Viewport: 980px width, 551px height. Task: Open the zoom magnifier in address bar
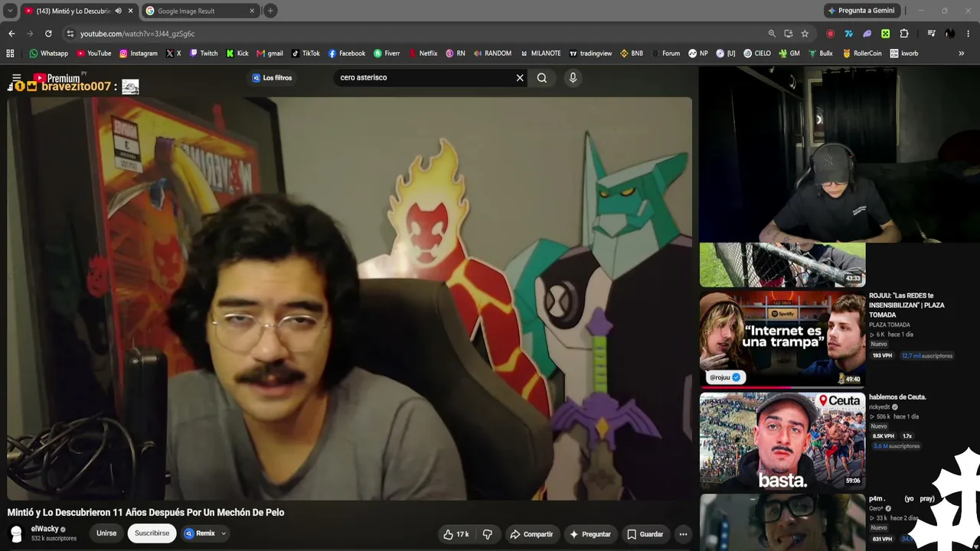pos(772,34)
